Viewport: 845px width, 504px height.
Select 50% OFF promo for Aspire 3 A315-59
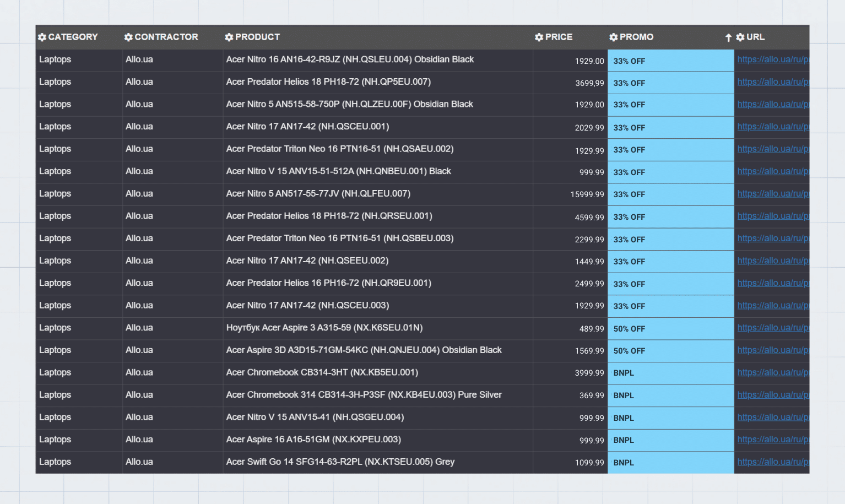tap(670, 329)
